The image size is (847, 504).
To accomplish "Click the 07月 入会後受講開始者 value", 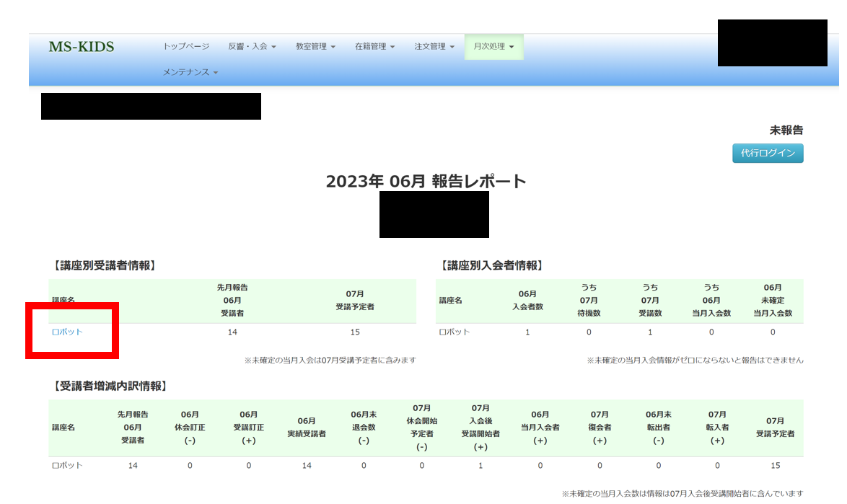I will coord(480,465).
